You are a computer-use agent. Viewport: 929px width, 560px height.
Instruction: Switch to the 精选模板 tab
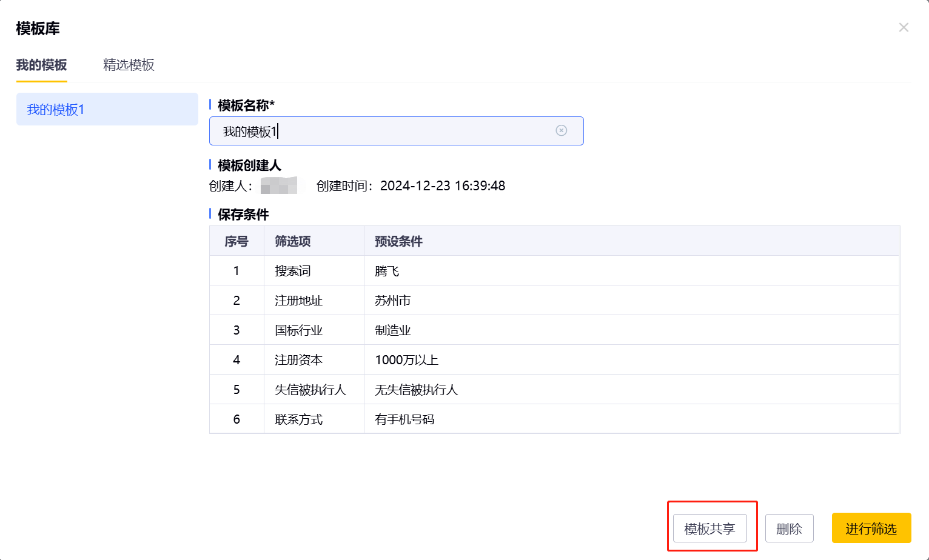pyautogui.click(x=129, y=65)
